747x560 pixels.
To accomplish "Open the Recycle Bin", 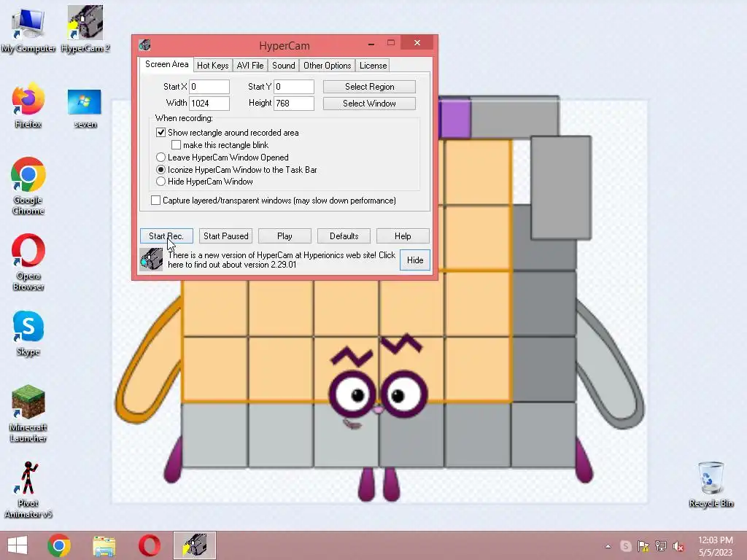I will point(711,485).
